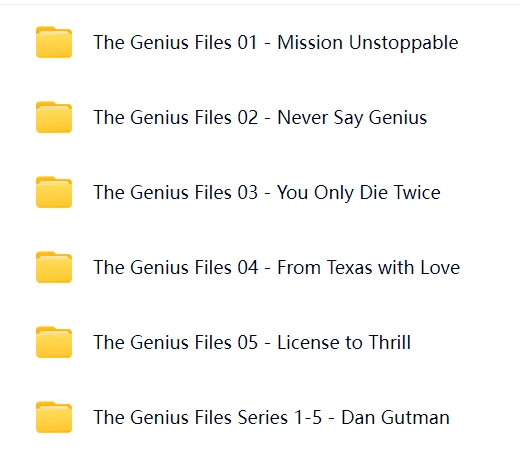Select the From Texas with Love folder icon
Screen dimensions: 520x451
coord(54,267)
